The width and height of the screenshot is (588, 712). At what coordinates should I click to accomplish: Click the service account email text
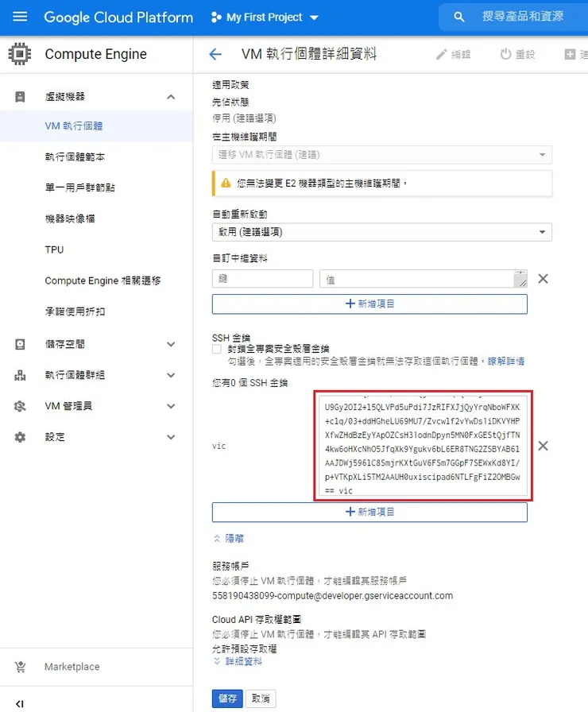pos(332,596)
